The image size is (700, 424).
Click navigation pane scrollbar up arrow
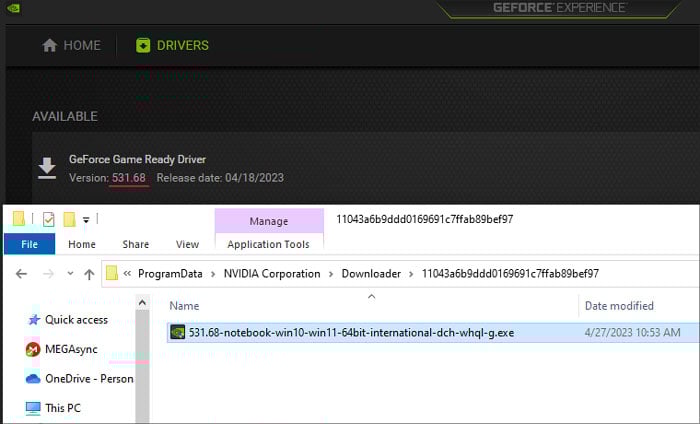coord(142,303)
